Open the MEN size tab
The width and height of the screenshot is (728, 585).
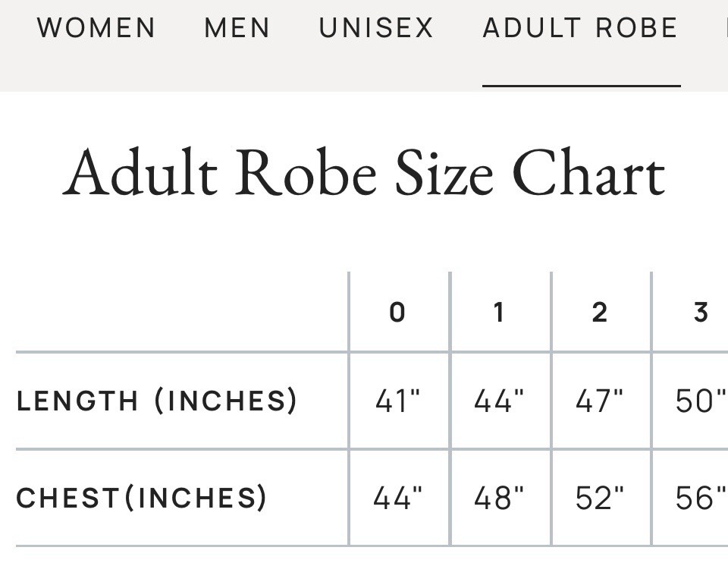[237, 28]
